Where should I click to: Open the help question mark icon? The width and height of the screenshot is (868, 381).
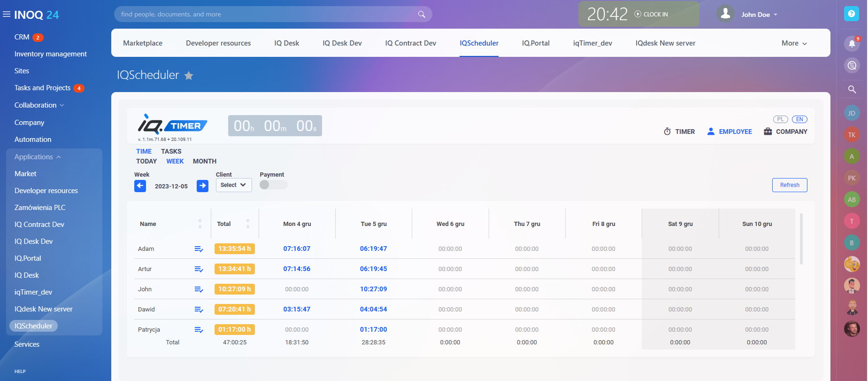(851, 14)
